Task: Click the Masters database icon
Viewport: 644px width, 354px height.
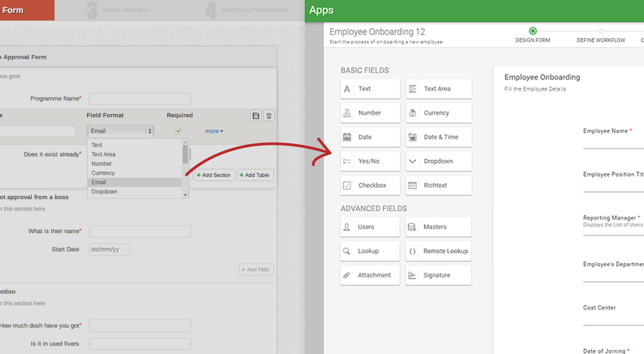Action: pyautogui.click(x=412, y=227)
